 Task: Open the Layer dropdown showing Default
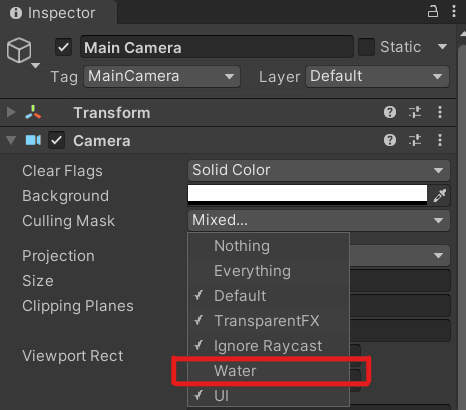click(377, 76)
